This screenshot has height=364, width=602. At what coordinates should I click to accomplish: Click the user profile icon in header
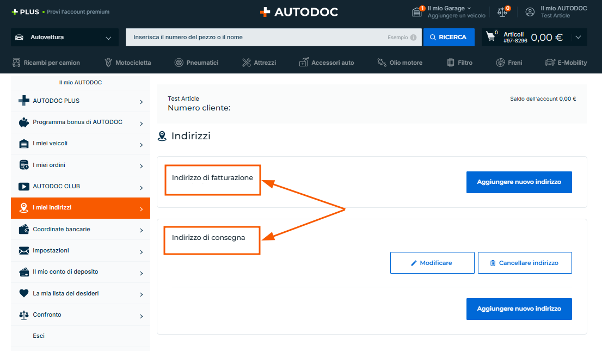click(530, 12)
